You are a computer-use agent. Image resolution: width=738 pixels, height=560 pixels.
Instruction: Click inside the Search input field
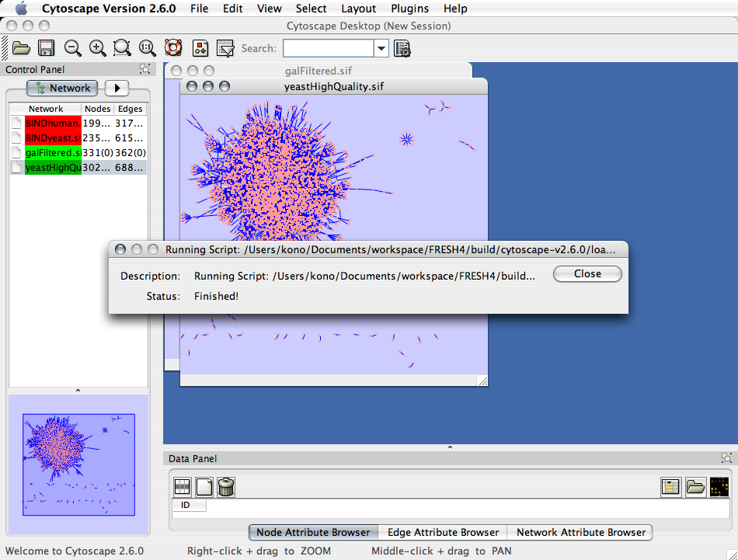[328, 48]
